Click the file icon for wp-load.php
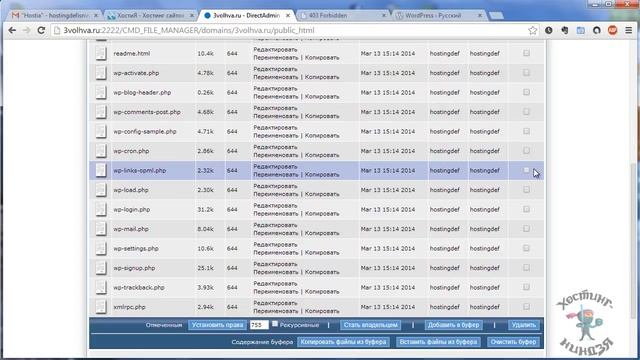 (x=101, y=190)
